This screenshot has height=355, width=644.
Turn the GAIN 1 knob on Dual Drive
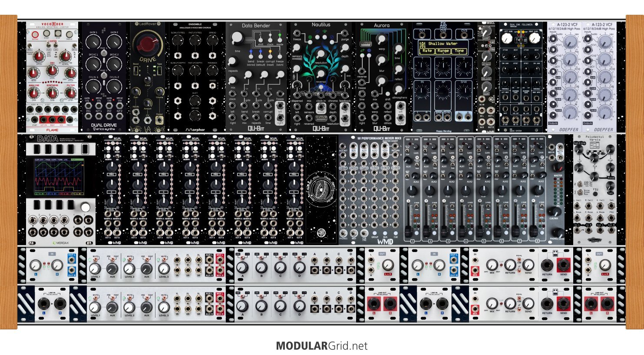pyautogui.click(x=93, y=42)
